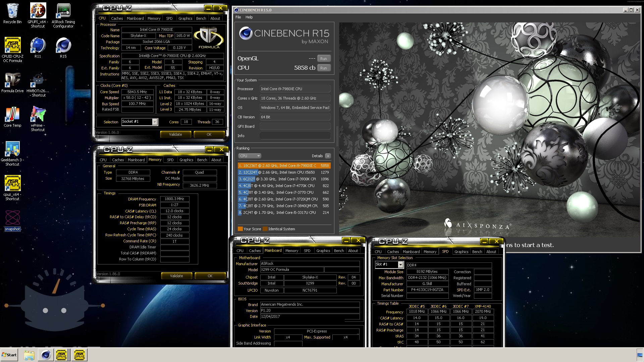Image resolution: width=644 pixels, height=362 pixels.
Task: Open Bench tab in top CPU-Z window
Action: [201, 18]
